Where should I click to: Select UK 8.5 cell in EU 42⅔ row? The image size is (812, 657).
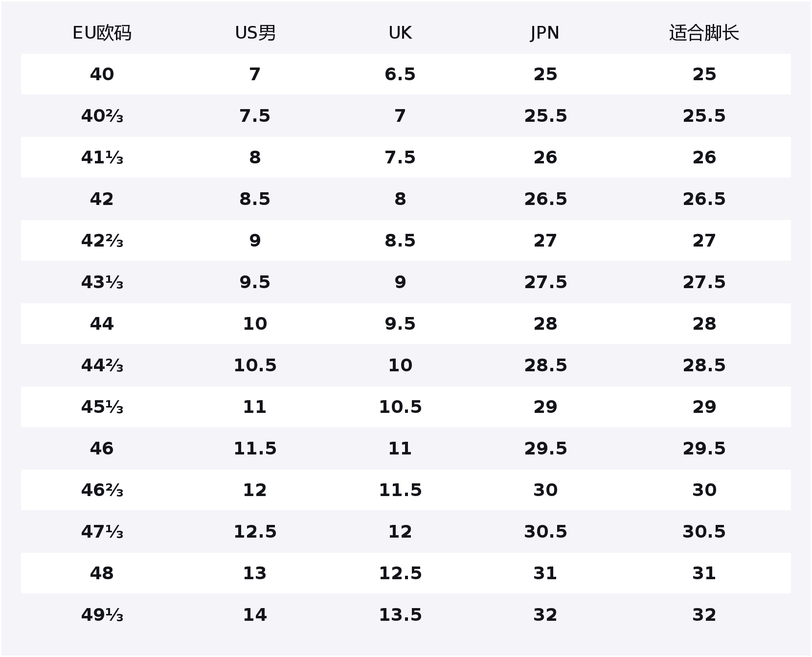tap(400, 241)
